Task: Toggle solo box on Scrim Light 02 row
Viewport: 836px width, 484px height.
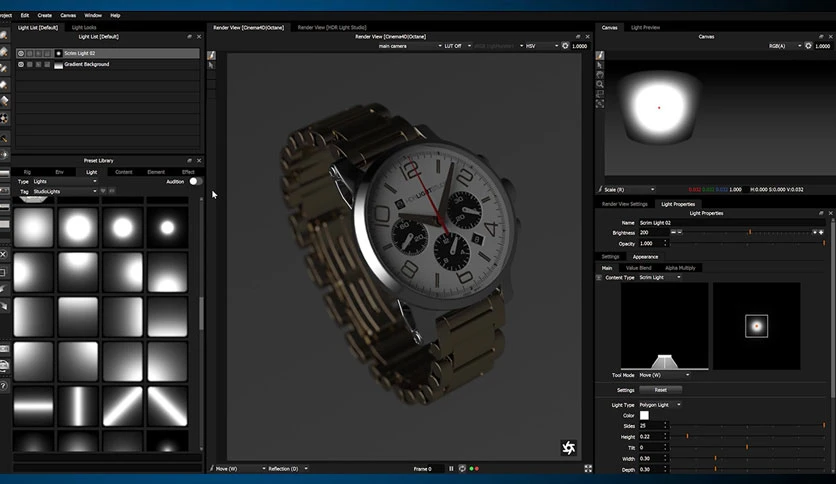Action: click(30, 53)
